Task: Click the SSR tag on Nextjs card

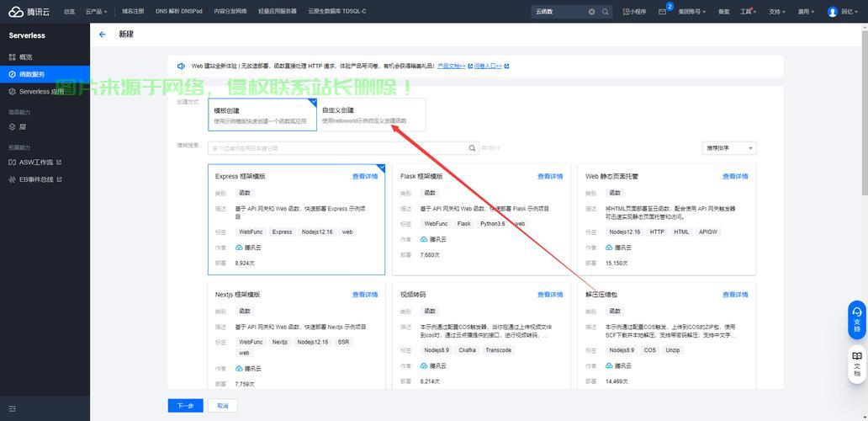Action: point(343,343)
